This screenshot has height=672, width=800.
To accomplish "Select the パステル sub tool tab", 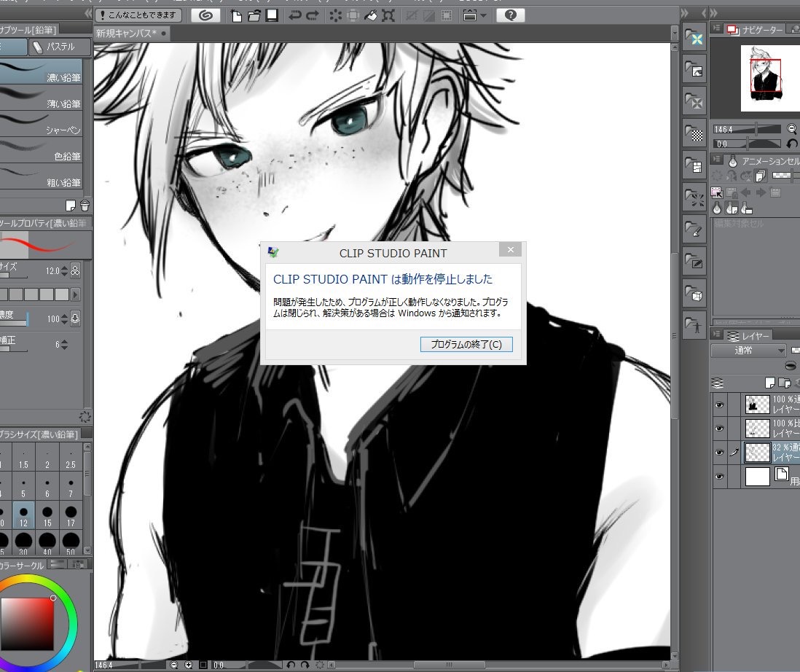I will [60, 47].
